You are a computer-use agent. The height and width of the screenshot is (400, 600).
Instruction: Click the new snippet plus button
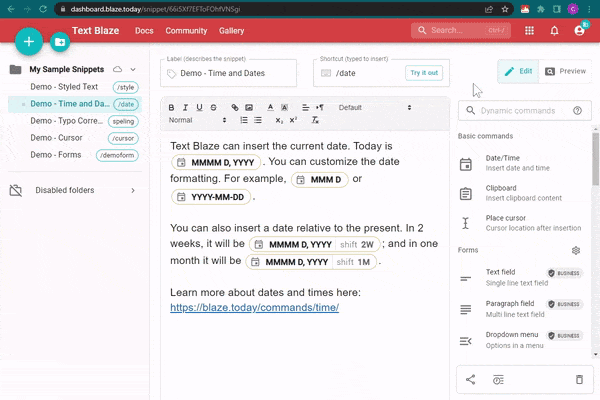click(29, 42)
